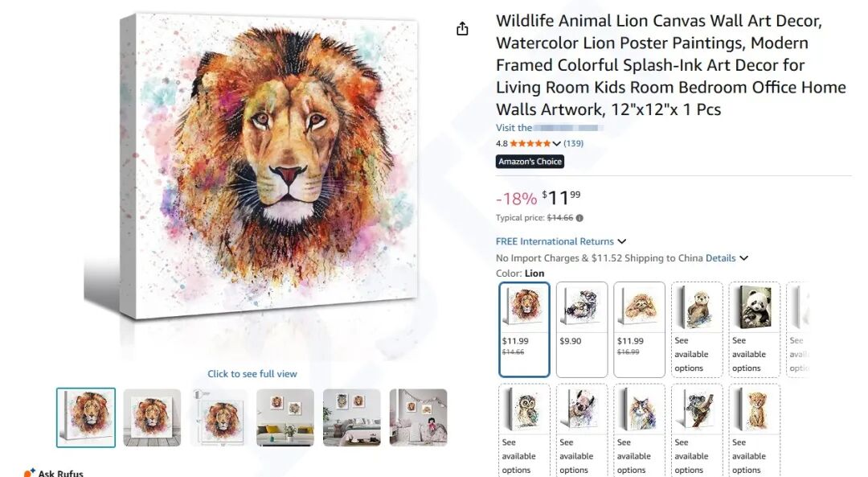Pick the otter canvas color option
Viewport: 868px width, 477px height.
tap(697, 329)
